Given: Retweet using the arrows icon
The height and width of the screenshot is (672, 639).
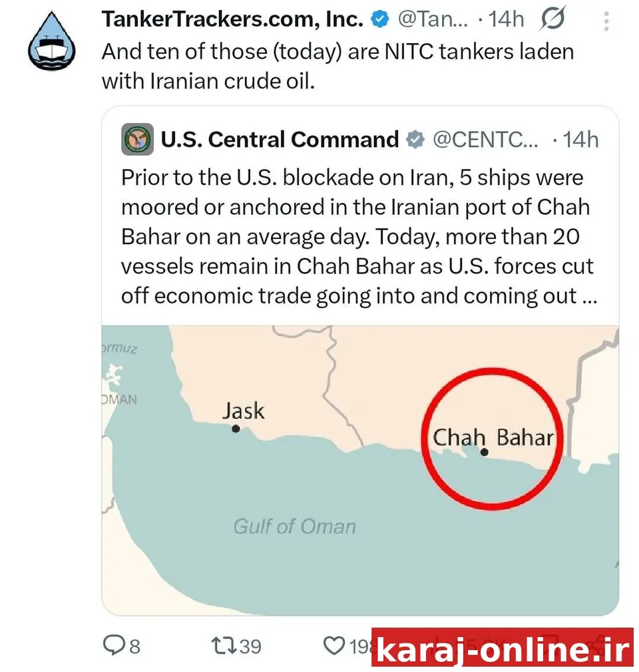Looking at the screenshot, I should pyautogui.click(x=225, y=646).
